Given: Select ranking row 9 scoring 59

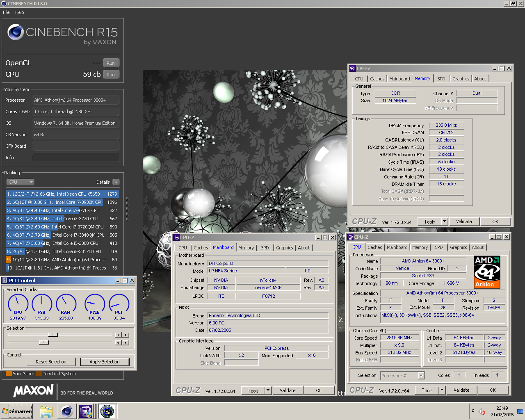Looking at the screenshot, I should pyautogui.click(x=62, y=260).
